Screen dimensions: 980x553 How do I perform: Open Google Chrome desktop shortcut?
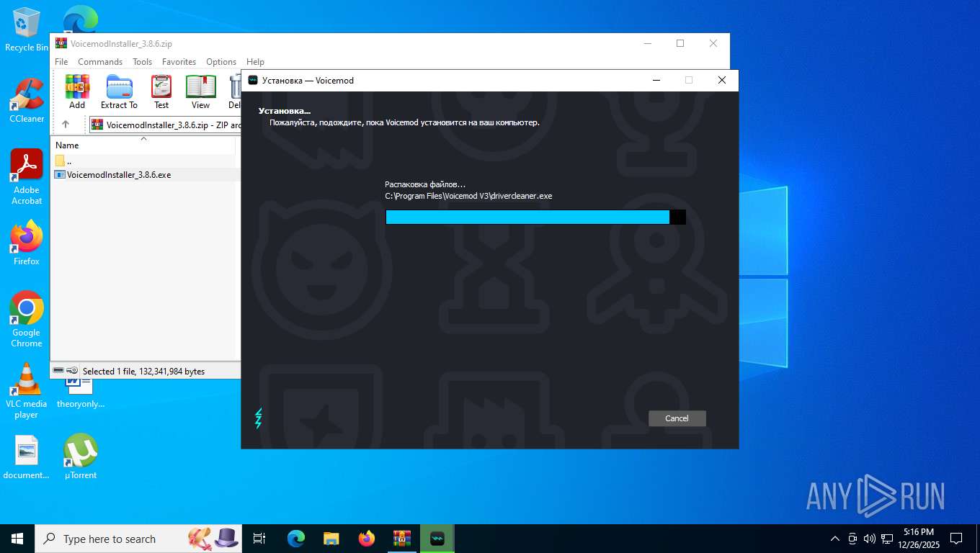[27, 320]
